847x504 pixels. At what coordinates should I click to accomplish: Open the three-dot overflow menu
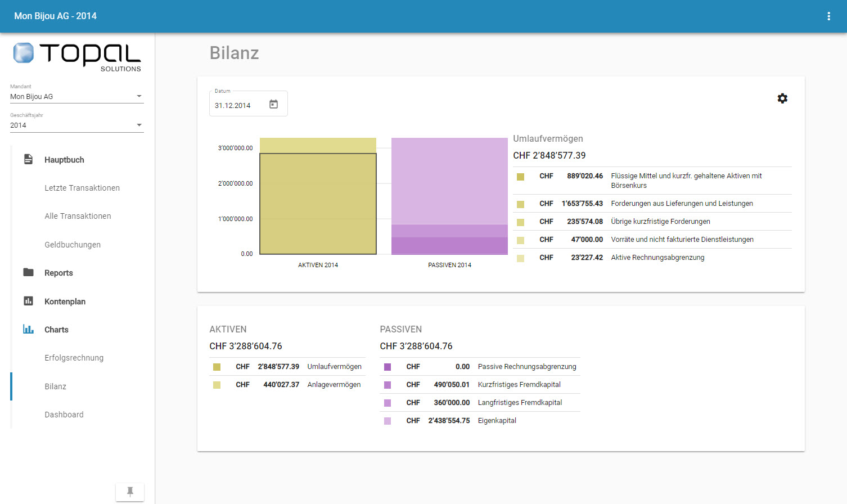pyautogui.click(x=828, y=16)
